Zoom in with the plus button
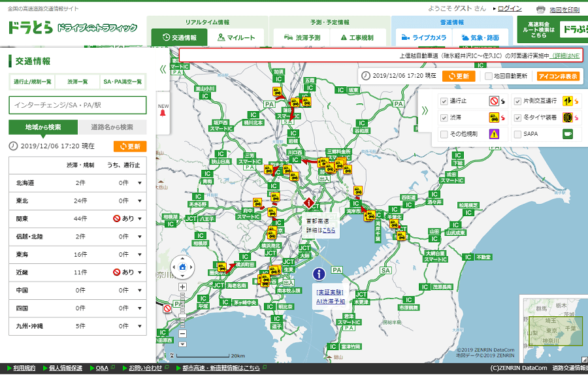Screen dimensions: 588x375 pos(183,287)
